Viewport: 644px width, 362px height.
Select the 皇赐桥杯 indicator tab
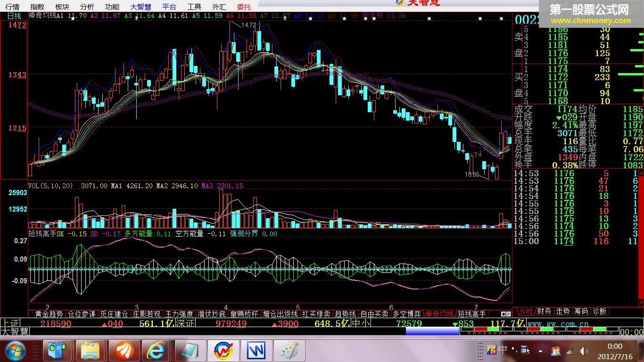[x=244, y=314]
